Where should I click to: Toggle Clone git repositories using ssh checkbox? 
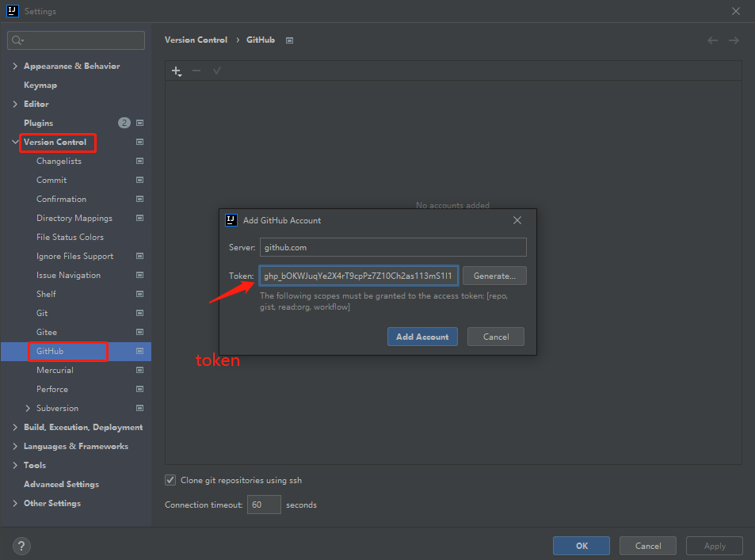[x=170, y=480]
